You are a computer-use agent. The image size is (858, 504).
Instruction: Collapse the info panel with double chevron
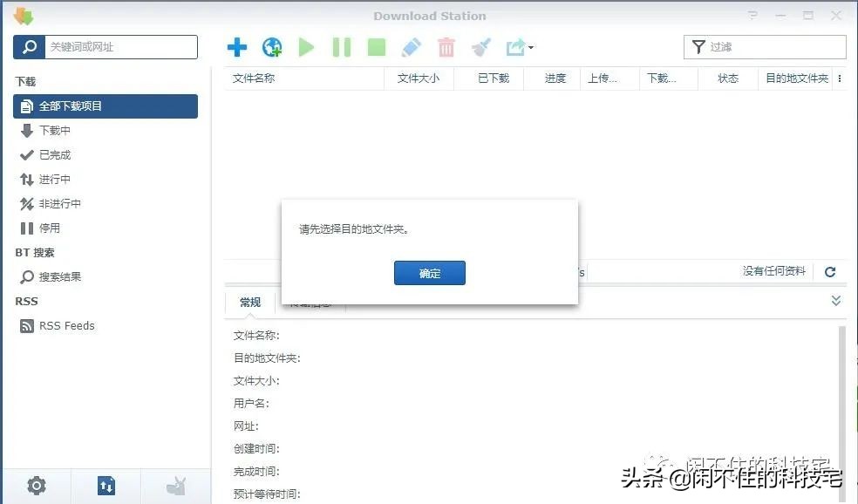click(835, 300)
